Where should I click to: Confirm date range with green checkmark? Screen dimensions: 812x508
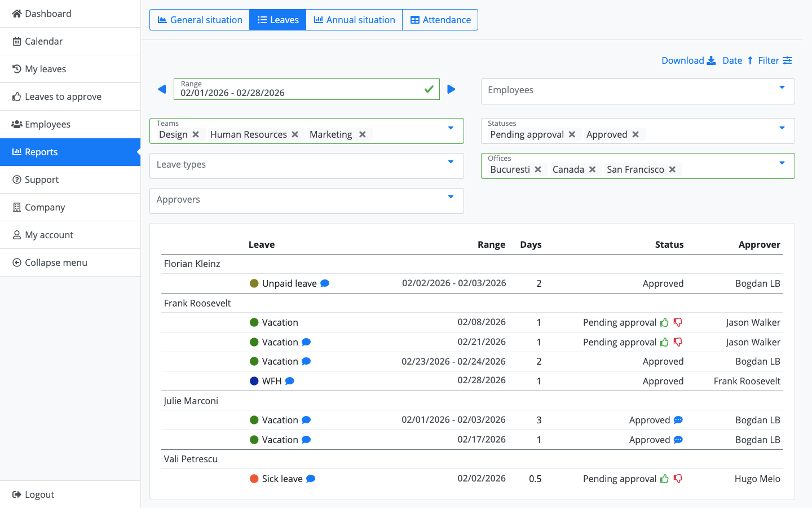(x=429, y=89)
